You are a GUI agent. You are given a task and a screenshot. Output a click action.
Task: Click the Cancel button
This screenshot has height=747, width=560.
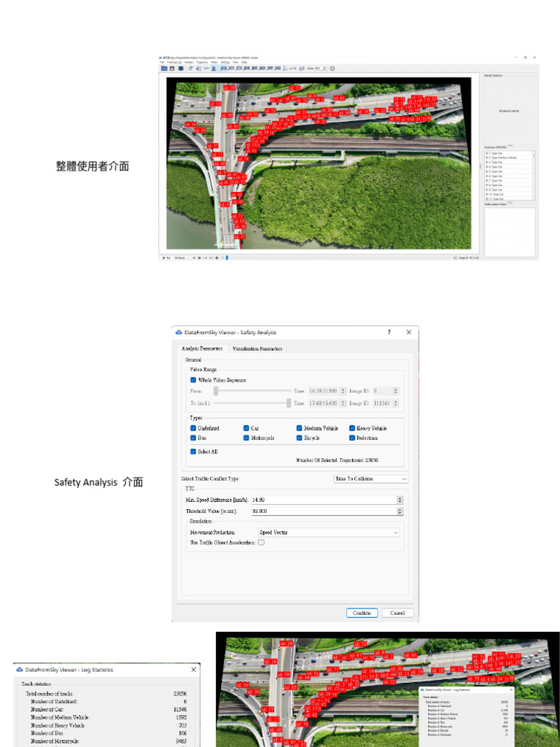click(x=397, y=613)
